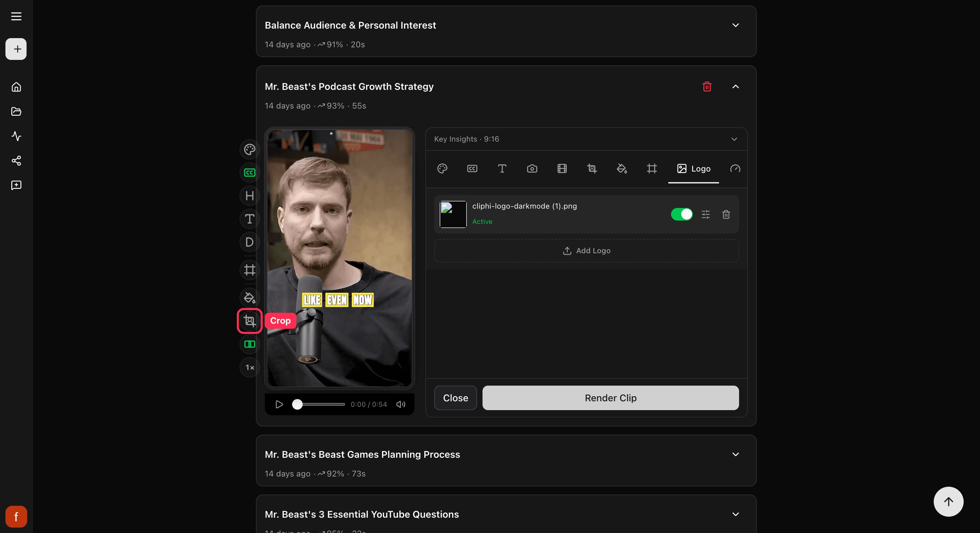Screen dimensions: 980x533
Task: Click the 0:00 / 0:54 time display
Action: click(368, 404)
